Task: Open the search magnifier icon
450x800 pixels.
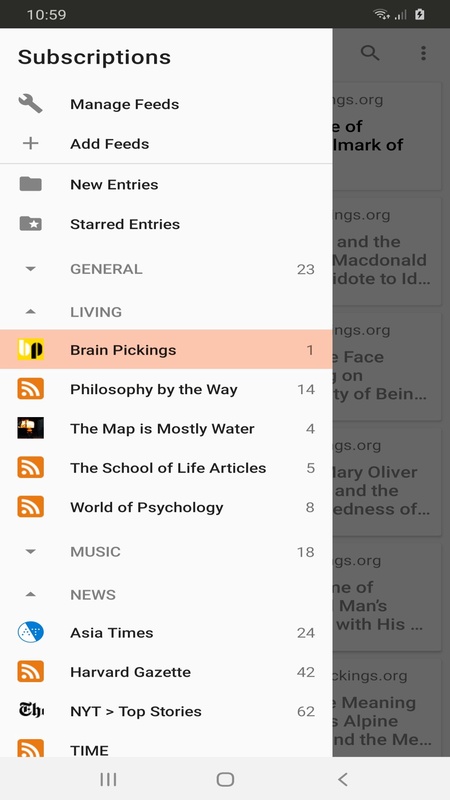Action: 370,53
